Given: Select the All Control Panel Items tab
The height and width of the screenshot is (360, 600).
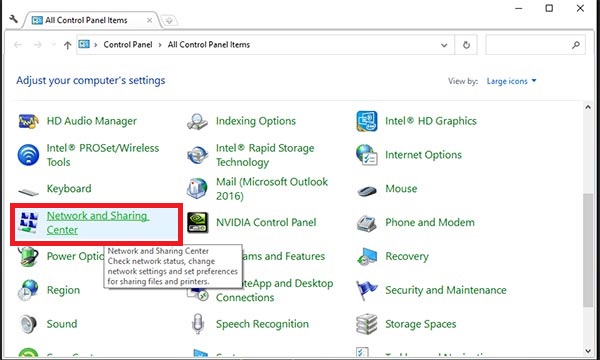Looking at the screenshot, I should (x=92, y=20).
